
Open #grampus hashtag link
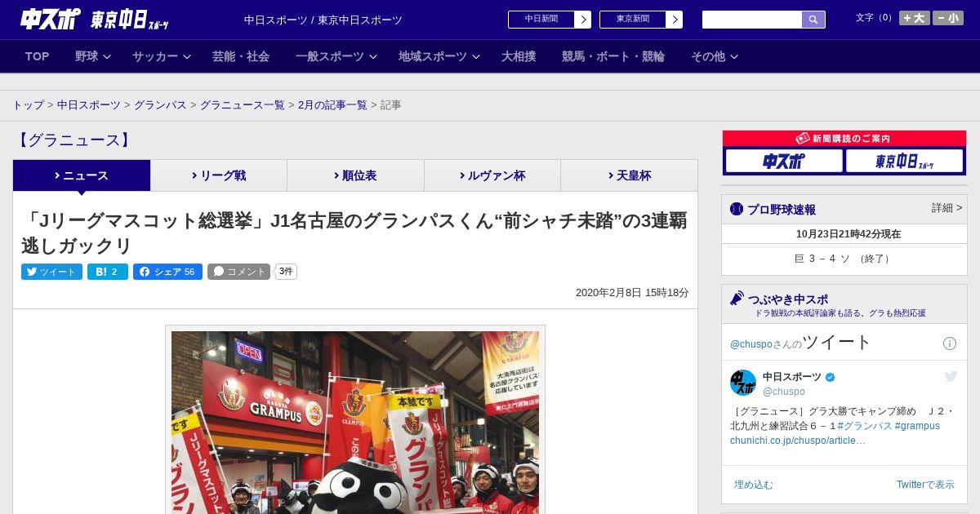(917, 426)
